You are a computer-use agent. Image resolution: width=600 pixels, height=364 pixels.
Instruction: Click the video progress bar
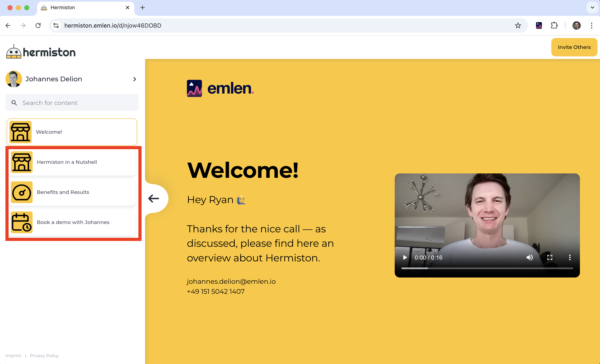click(487, 268)
